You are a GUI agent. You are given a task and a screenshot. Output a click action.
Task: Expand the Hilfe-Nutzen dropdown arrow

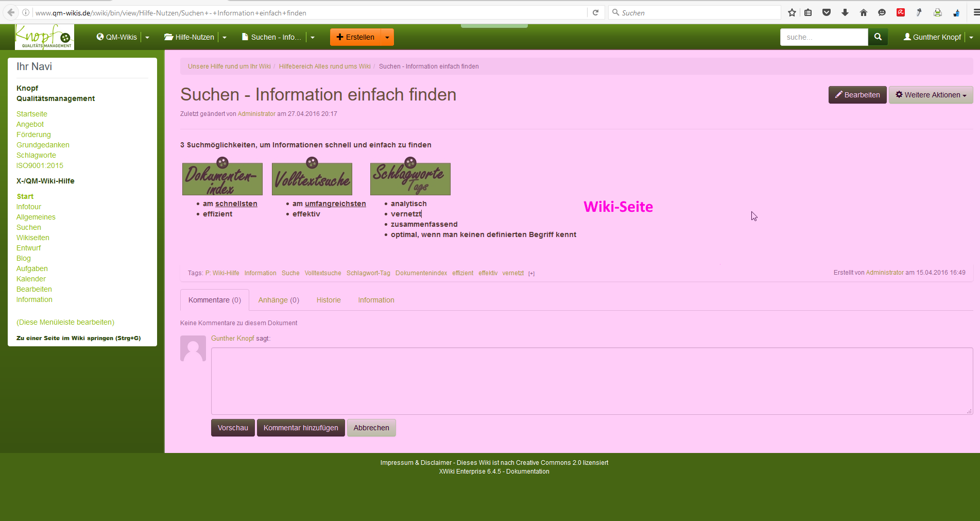click(x=225, y=37)
